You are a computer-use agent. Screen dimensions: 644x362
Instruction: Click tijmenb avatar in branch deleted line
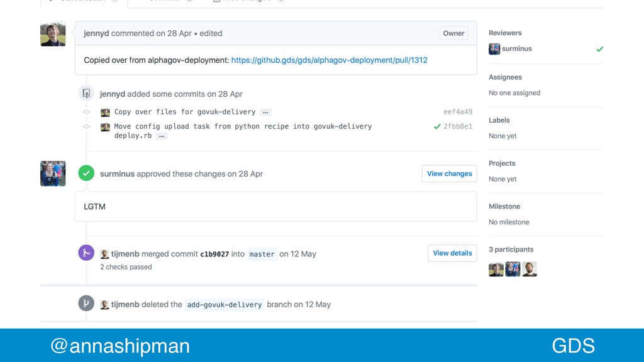pyautogui.click(x=105, y=305)
